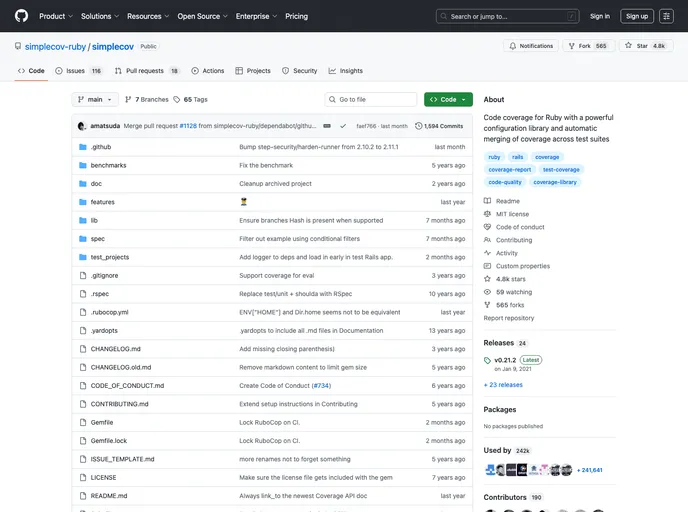Open the GitHub home logo
688x512 pixels.
click(21, 16)
